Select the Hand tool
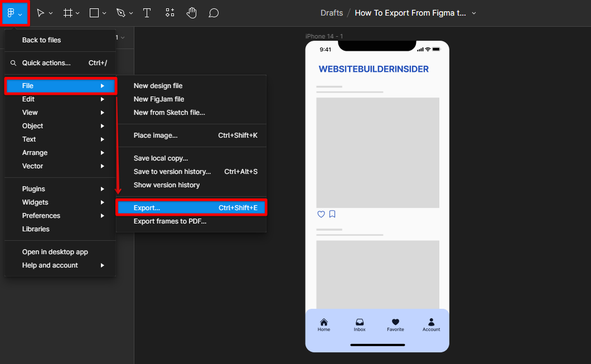 pos(192,13)
